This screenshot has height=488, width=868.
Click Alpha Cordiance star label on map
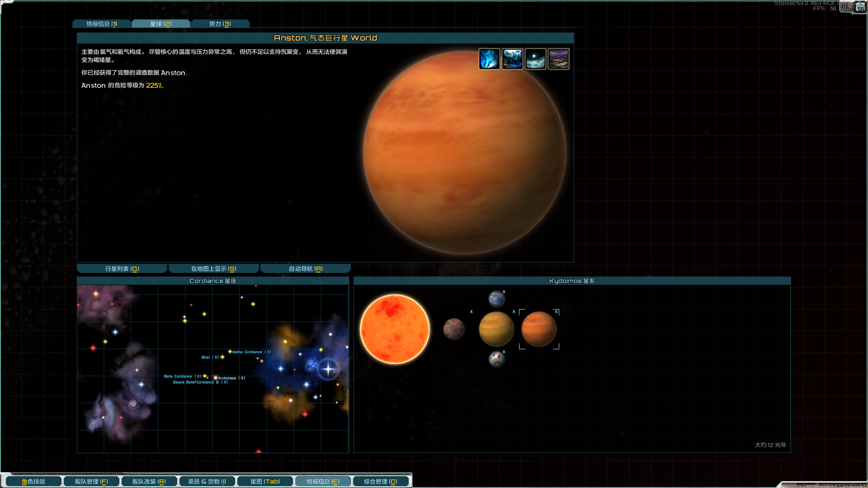(x=247, y=352)
